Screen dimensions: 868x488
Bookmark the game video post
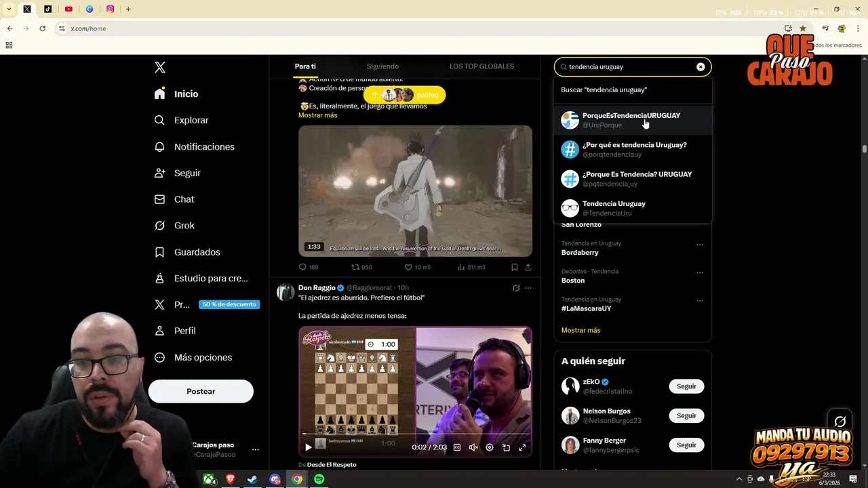515,267
